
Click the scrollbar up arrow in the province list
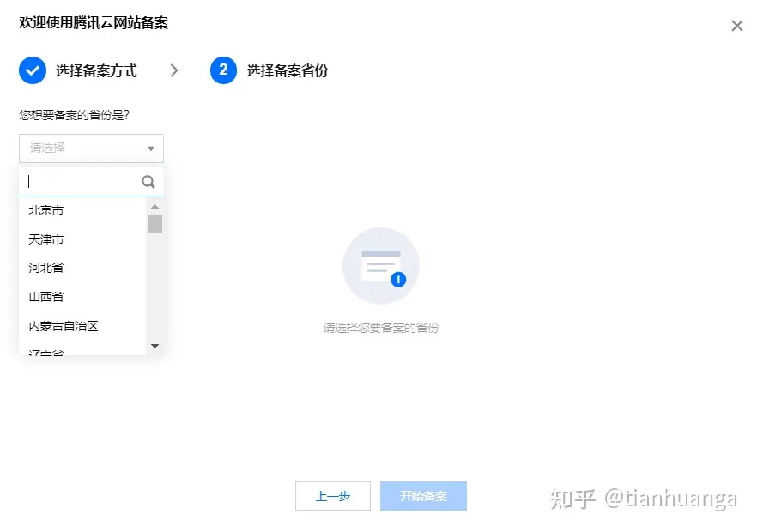[154, 206]
